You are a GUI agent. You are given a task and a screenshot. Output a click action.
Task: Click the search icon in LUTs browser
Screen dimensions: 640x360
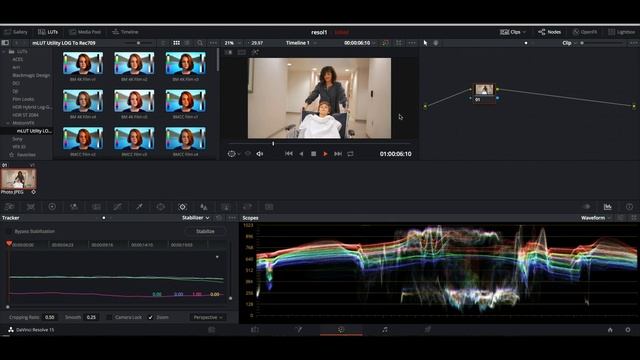coord(200,43)
